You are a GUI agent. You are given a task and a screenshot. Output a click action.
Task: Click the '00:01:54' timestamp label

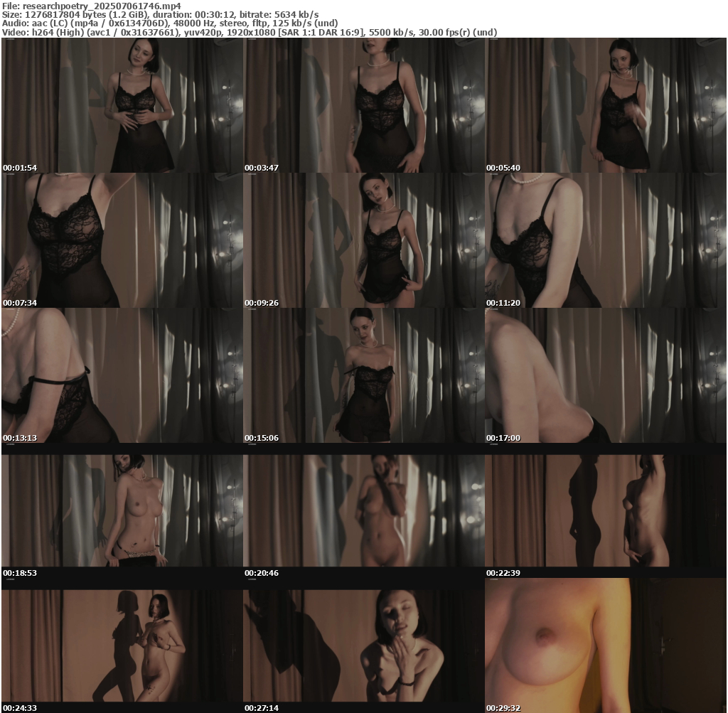(x=20, y=168)
